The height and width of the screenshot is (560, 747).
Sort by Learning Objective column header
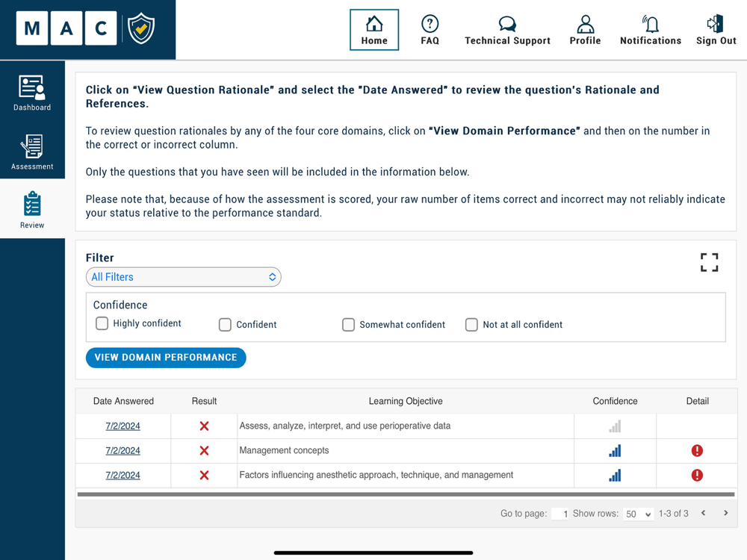[406, 401]
